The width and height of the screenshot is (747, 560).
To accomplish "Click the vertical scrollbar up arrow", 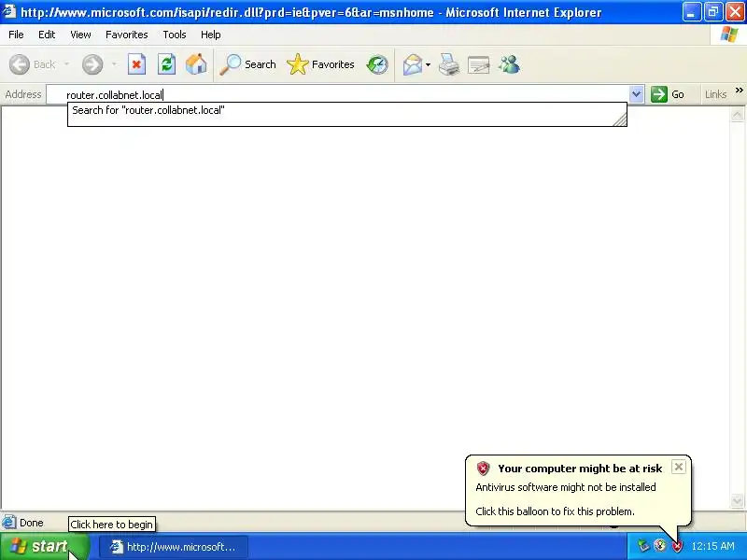I will tap(737, 115).
